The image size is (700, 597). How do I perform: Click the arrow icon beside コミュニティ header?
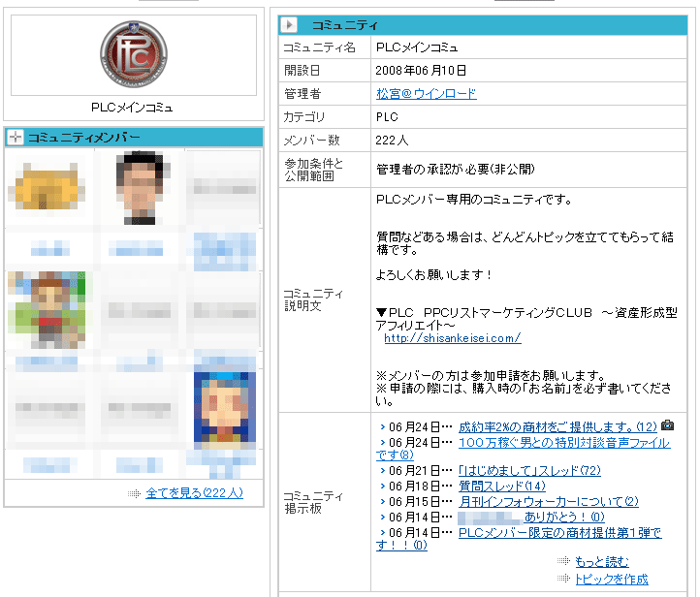[289, 24]
